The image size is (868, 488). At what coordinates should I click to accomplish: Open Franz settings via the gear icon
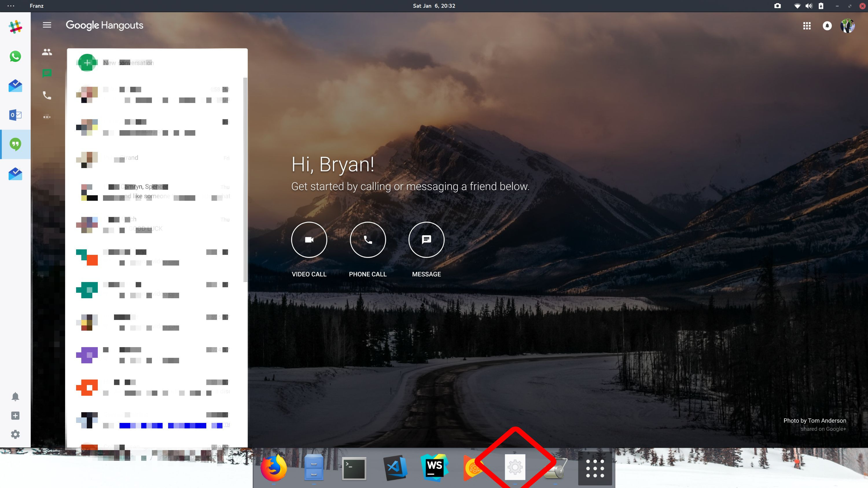point(15,434)
